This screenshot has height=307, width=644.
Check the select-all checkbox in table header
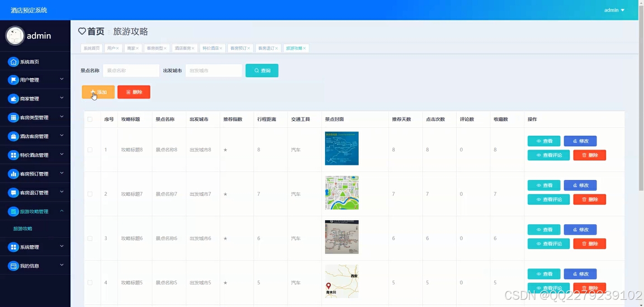click(90, 119)
